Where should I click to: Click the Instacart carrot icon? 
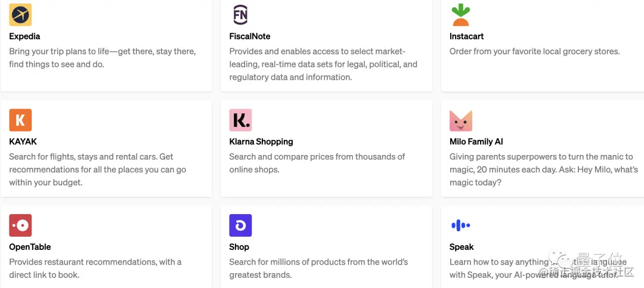tap(460, 14)
